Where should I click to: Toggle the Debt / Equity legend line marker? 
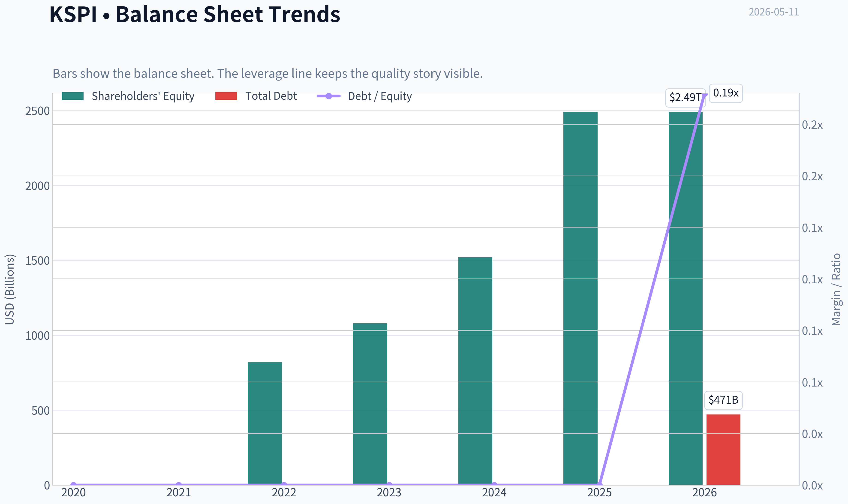328,96
